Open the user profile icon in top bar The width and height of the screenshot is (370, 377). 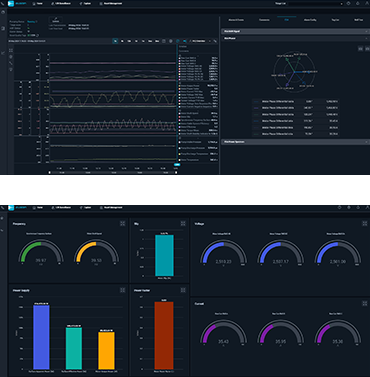367,3
